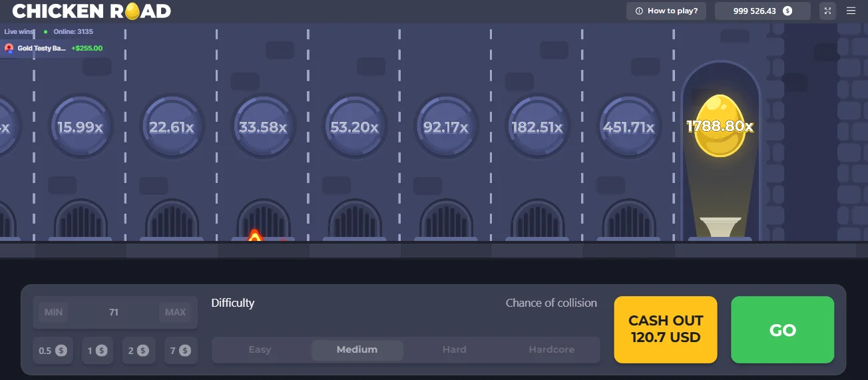Select Hardcore difficulty
868x380 pixels.
pos(552,350)
